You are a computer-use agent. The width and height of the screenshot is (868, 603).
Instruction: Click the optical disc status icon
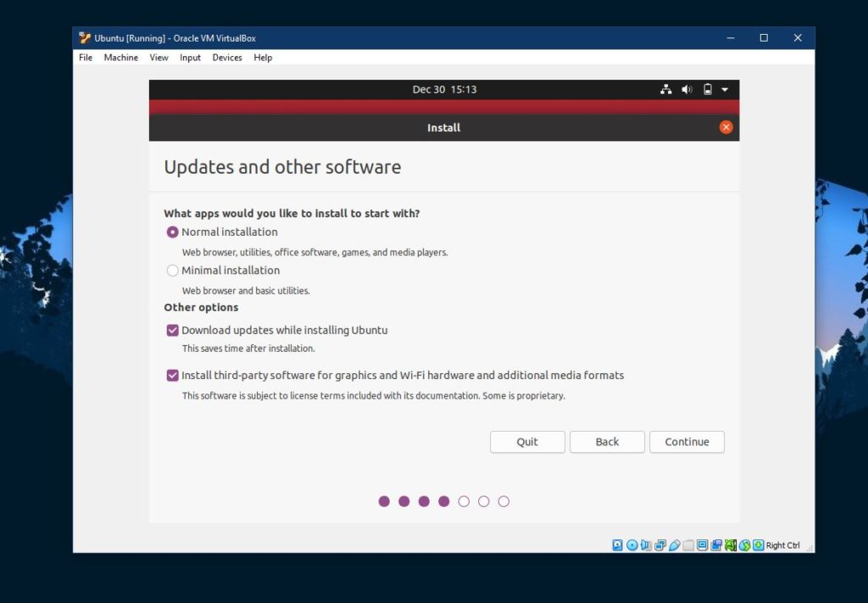(x=632, y=545)
